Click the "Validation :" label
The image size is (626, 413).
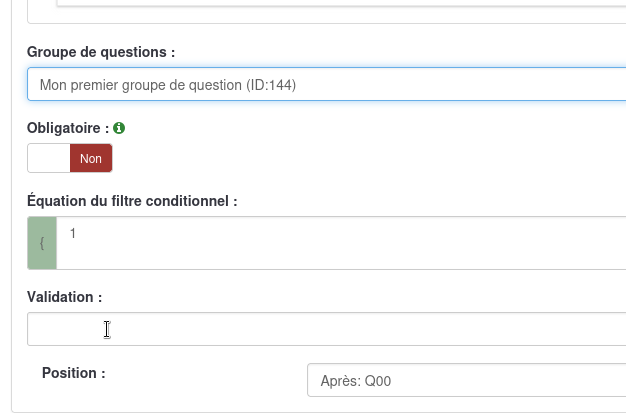64,297
